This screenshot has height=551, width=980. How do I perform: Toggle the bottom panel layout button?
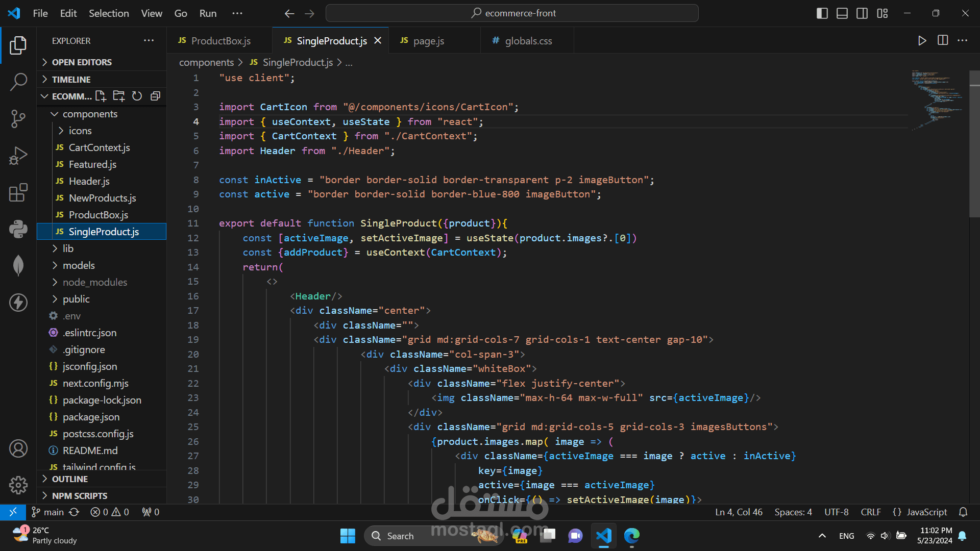coord(842,13)
